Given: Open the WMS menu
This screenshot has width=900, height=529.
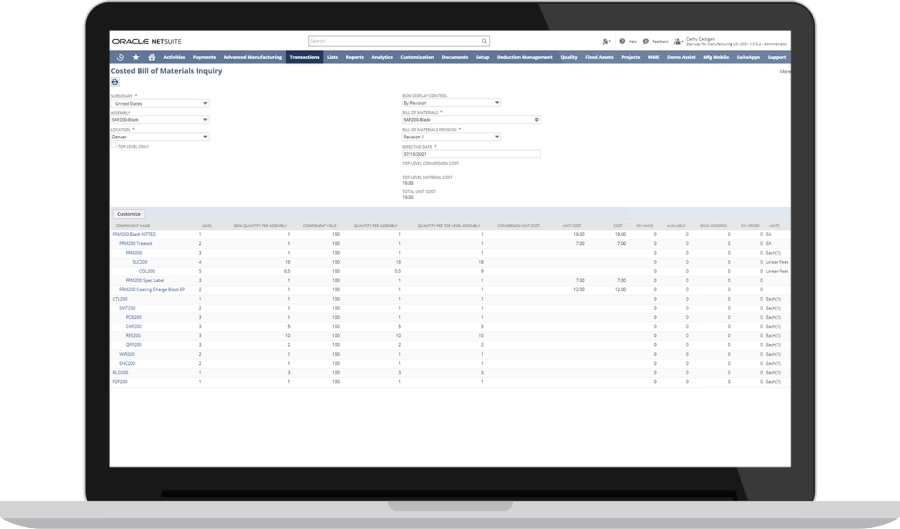Looking at the screenshot, I should coord(653,57).
